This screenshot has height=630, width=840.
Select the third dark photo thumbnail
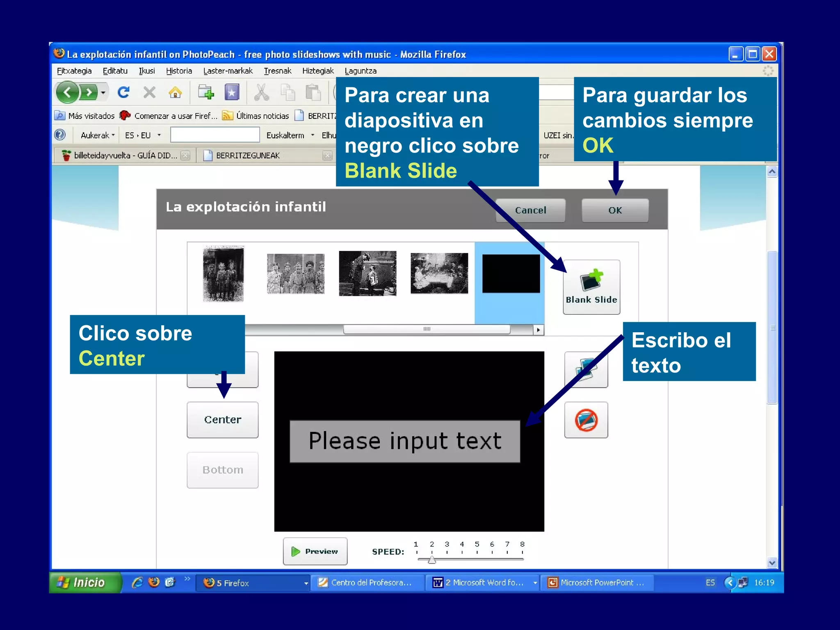367,274
